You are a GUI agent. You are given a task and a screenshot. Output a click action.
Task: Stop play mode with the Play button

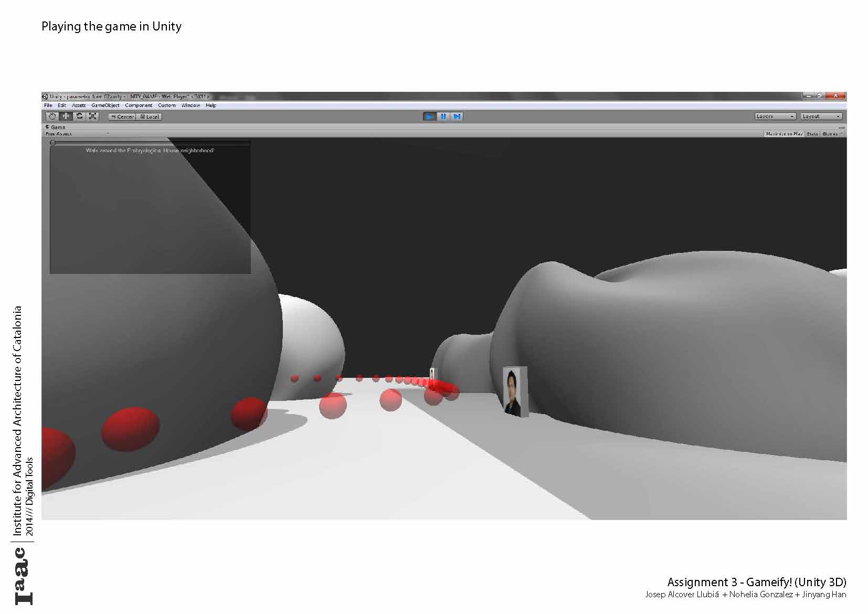(x=429, y=117)
